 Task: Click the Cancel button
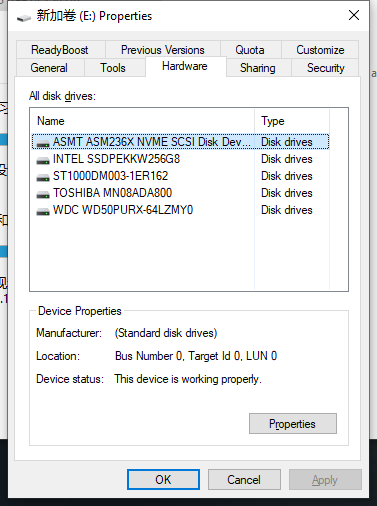[x=244, y=480]
